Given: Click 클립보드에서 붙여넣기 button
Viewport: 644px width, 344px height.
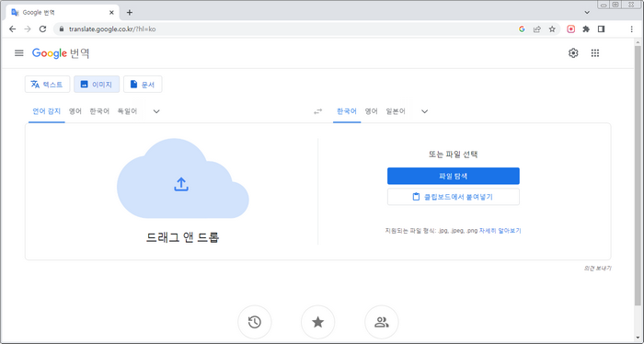Looking at the screenshot, I should 453,197.
